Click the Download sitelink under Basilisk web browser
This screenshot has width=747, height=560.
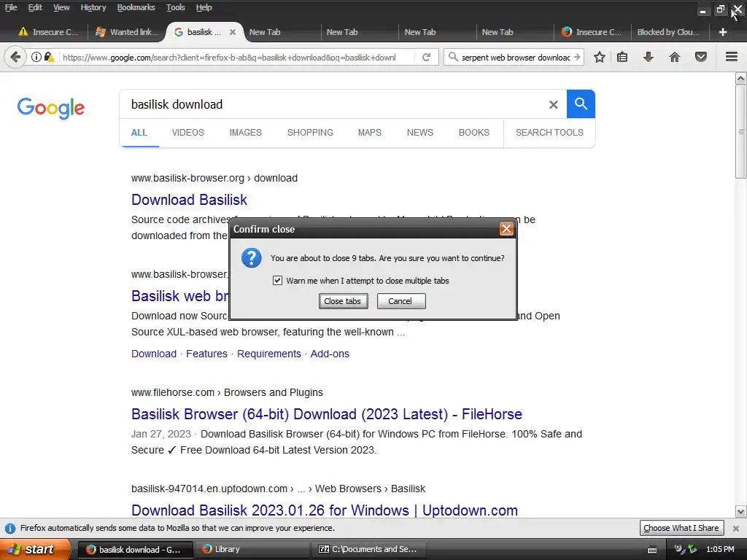(154, 354)
